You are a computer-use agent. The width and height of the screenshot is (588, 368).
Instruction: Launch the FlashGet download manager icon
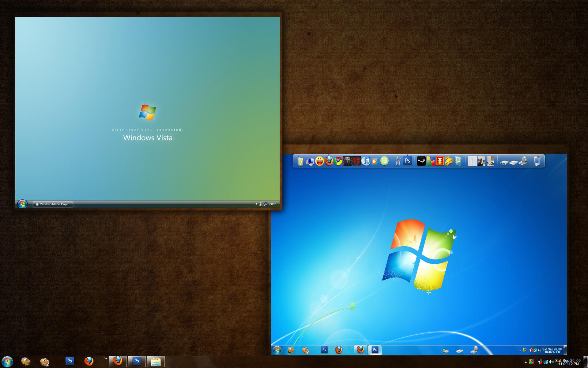[x=440, y=161]
